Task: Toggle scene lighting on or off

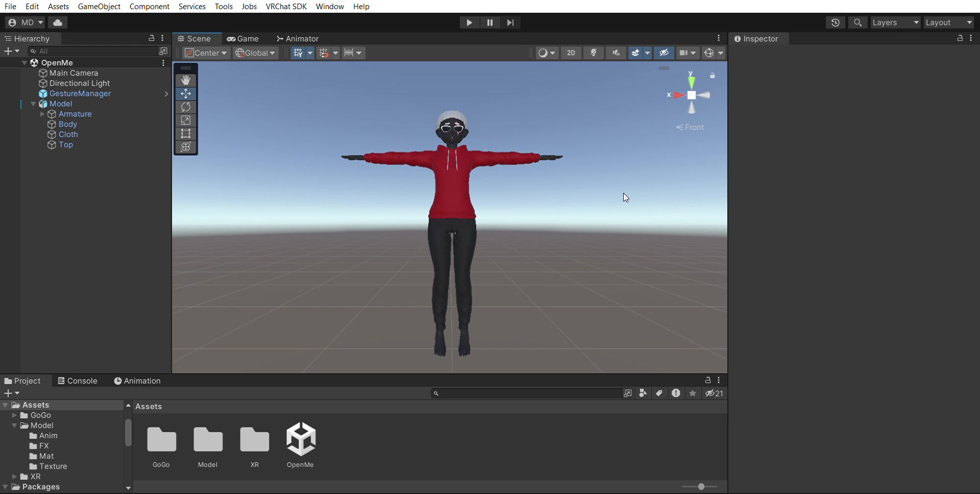Action: point(594,53)
